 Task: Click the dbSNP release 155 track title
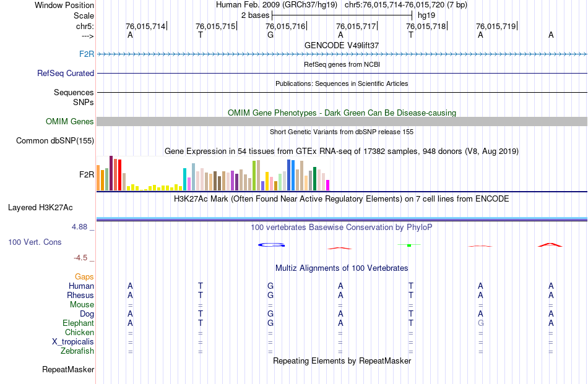(342, 132)
